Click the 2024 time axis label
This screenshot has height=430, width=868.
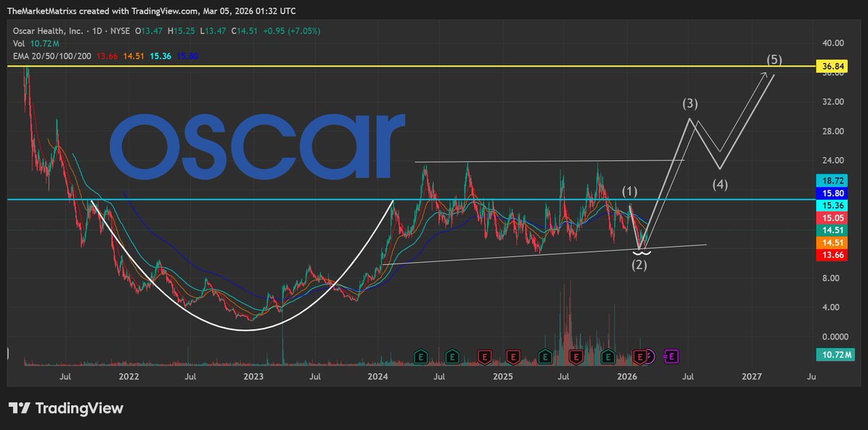tap(378, 376)
